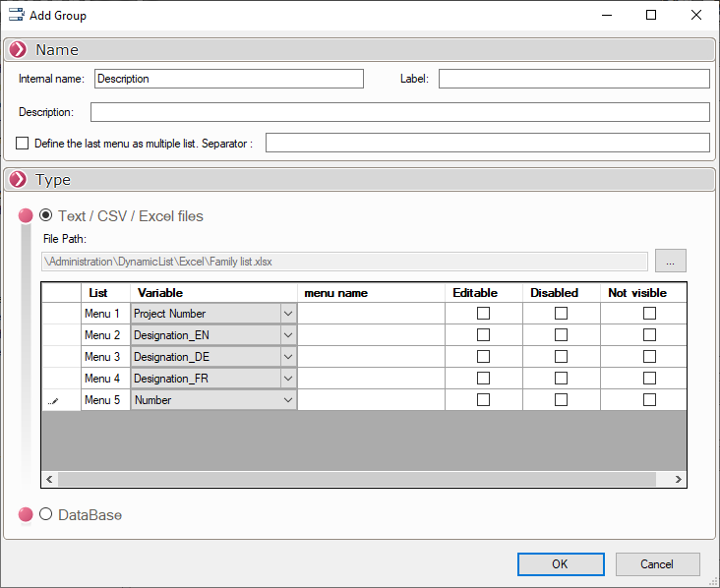Select the Text / CSV / Excel files option

click(46, 215)
